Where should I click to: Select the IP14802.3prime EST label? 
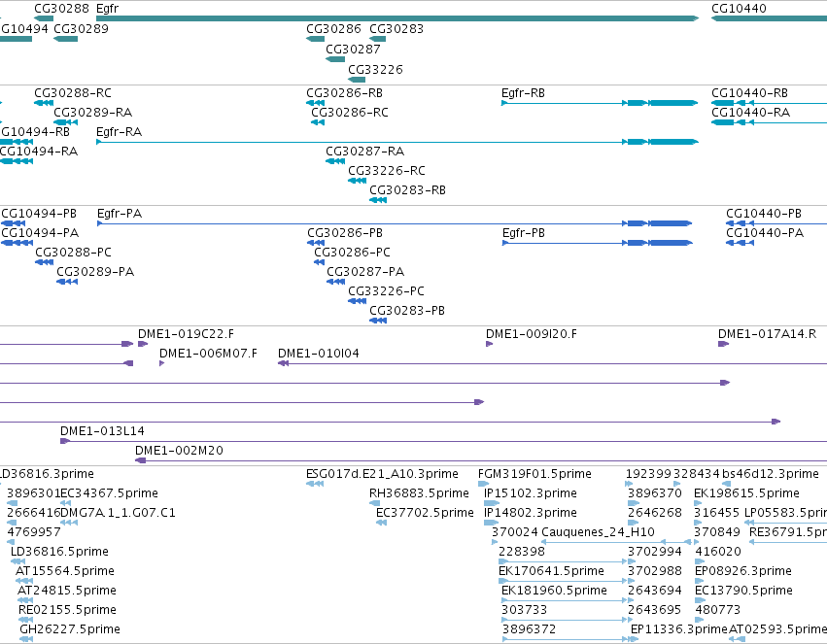coord(531,513)
